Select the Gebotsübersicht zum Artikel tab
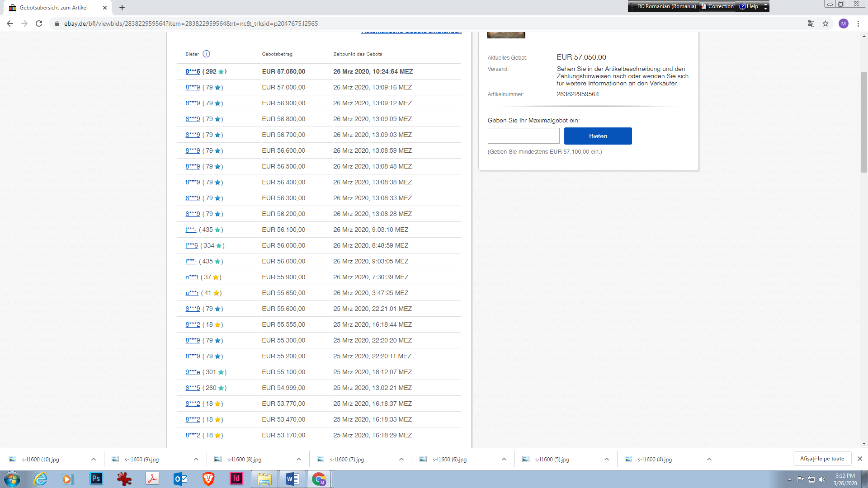The width and height of the screenshot is (868, 488). click(54, 8)
